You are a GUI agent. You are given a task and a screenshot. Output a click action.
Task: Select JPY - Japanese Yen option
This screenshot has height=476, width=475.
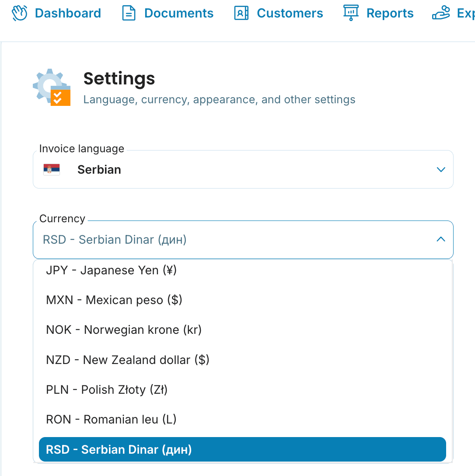click(111, 270)
